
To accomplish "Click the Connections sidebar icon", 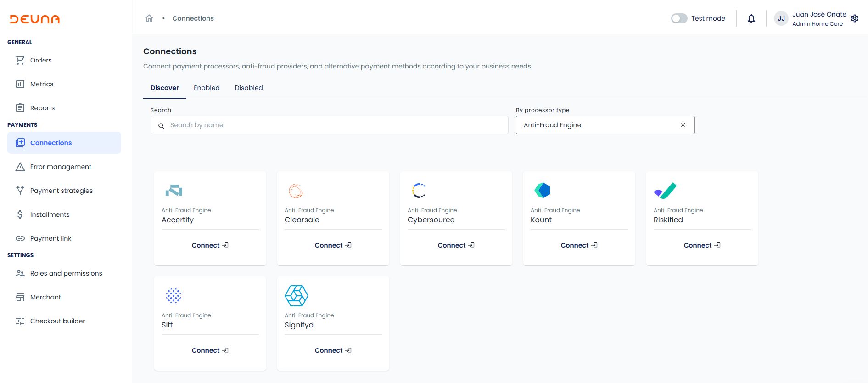I will coord(20,143).
